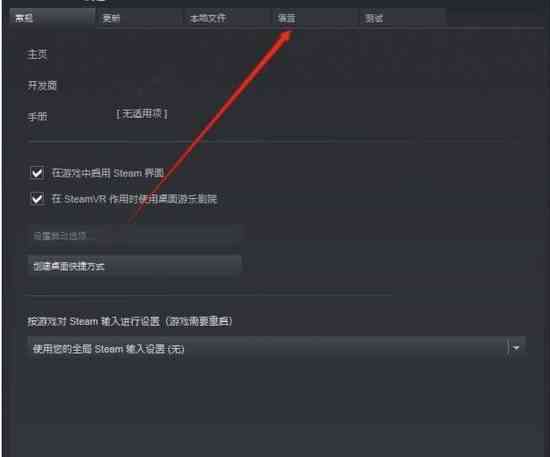The width and height of the screenshot is (550, 457).
Task: Click the [无适用项] manual text
Action: click(x=142, y=114)
